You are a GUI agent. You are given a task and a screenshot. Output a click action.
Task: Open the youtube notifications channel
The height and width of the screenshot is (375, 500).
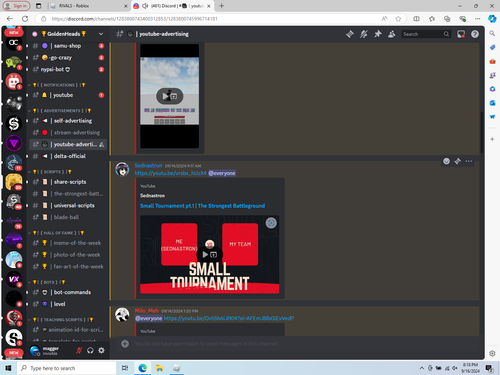(x=68, y=95)
